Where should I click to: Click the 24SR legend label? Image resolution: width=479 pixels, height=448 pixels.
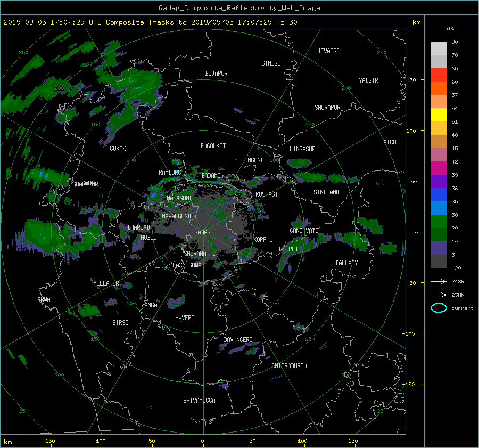[458, 282]
